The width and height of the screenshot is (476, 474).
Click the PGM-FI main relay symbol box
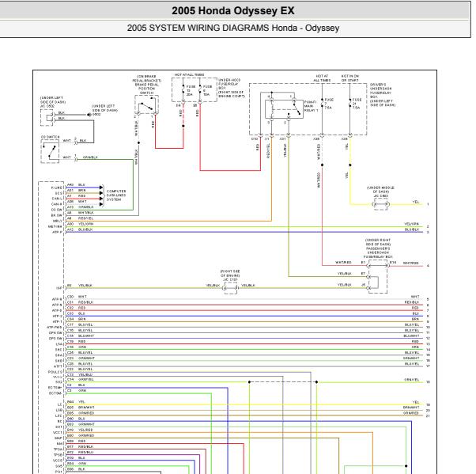coord(284,109)
